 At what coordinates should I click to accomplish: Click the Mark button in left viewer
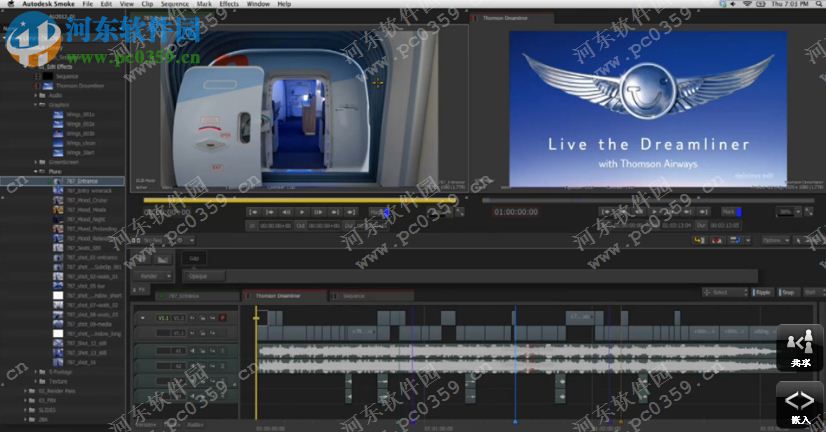(379, 212)
